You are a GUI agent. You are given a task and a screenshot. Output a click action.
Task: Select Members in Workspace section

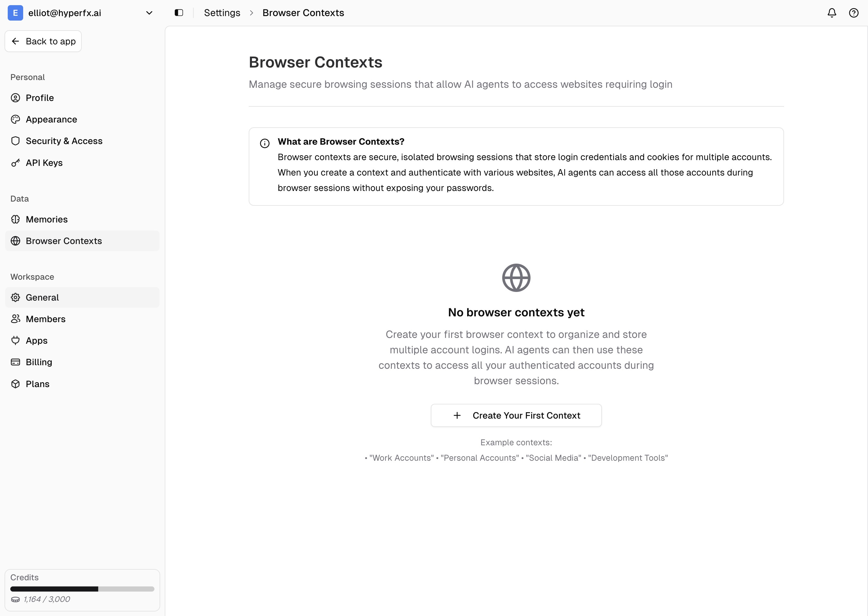46,319
